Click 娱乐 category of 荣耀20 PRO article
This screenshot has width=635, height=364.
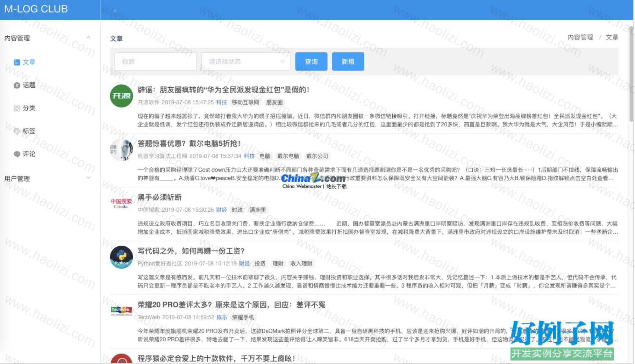pyautogui.click(x=222, y=318)
